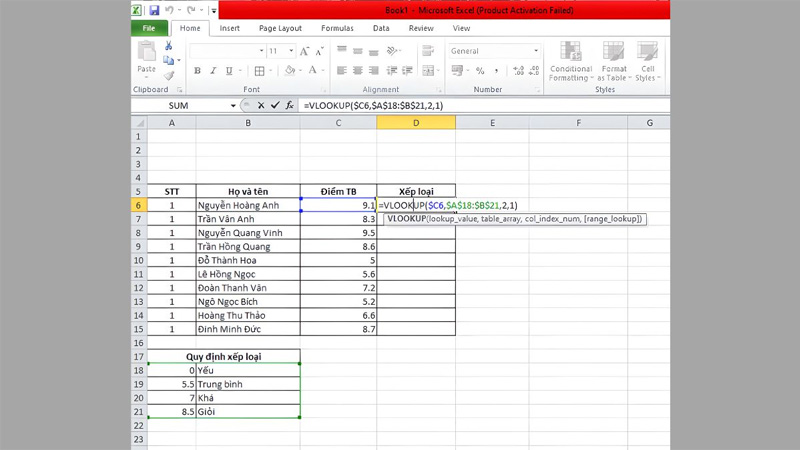Click inside the formula bar VLOOKUP text

(373, 106)
